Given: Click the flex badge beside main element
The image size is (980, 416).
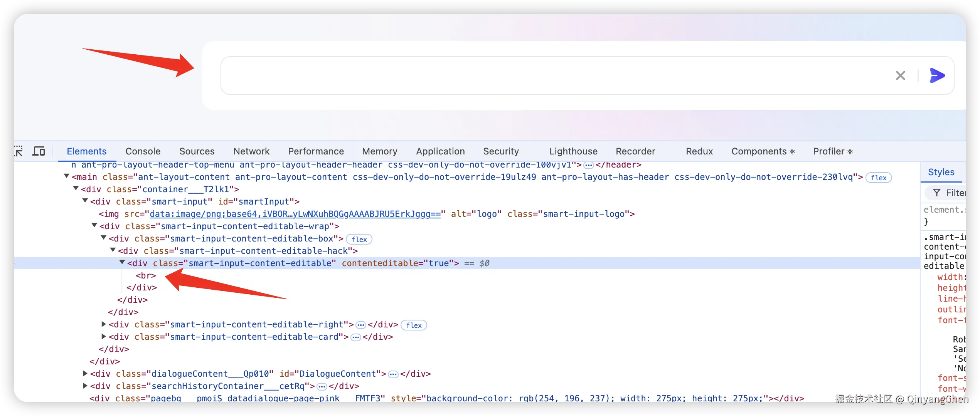Looking at the screenshot, I should (x=879, y=178).
